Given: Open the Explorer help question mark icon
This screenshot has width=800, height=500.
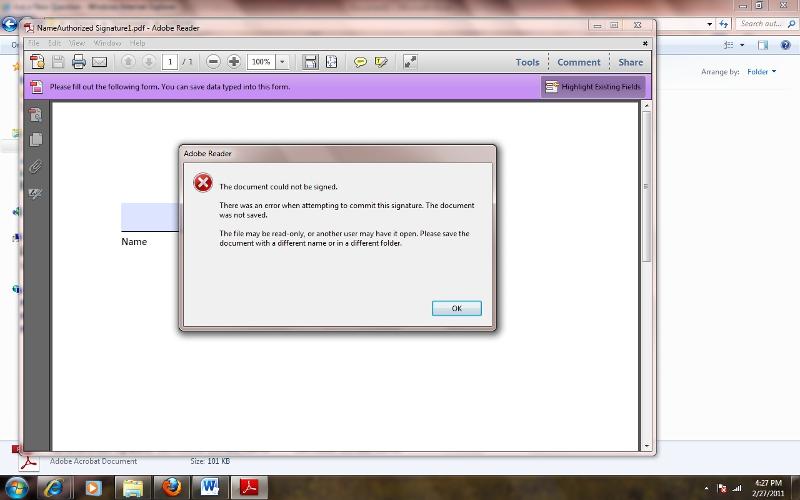Looking at the screenshot, I should tap(786, 45).
